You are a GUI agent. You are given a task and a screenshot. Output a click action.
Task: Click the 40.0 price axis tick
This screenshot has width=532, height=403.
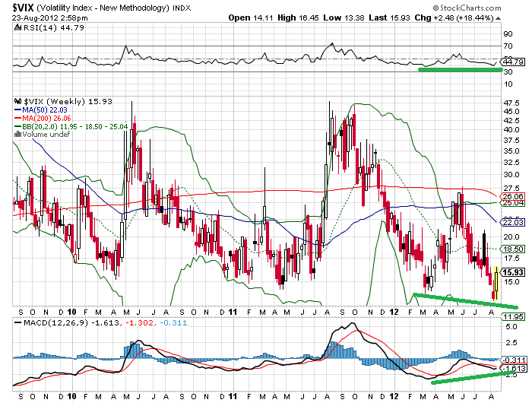tap(511, 129)
